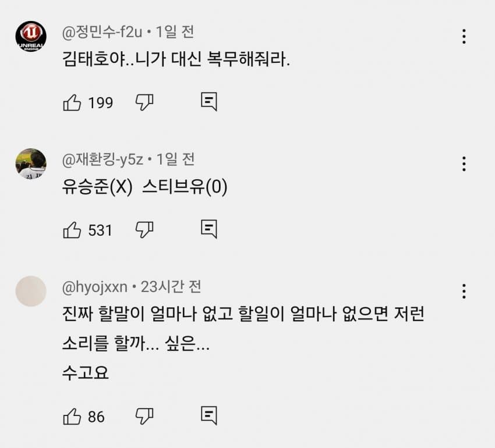Open the three-dot menu for @재환킹-y5z's comment
495x448 pixels.
point(464,163)
